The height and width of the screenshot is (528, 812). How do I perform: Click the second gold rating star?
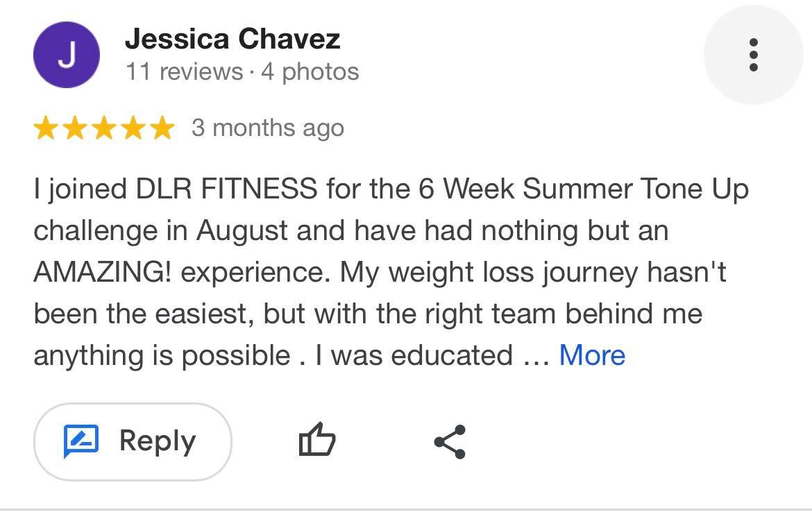tap(75, 128)
